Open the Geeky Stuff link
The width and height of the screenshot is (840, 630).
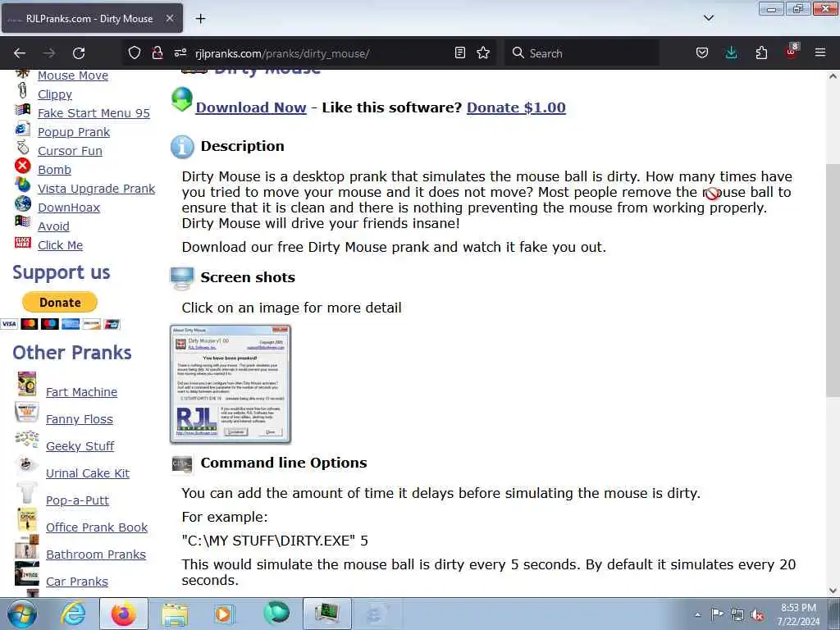(x=80, y=446)
